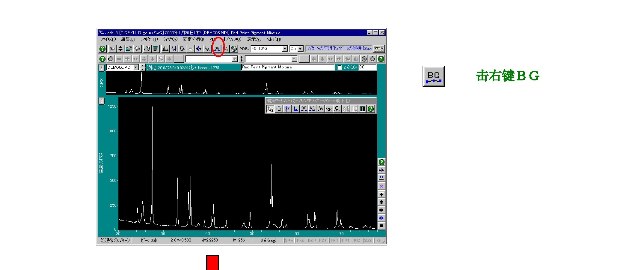Click the Ka2 tool in edit toolbar

[329, 109]
